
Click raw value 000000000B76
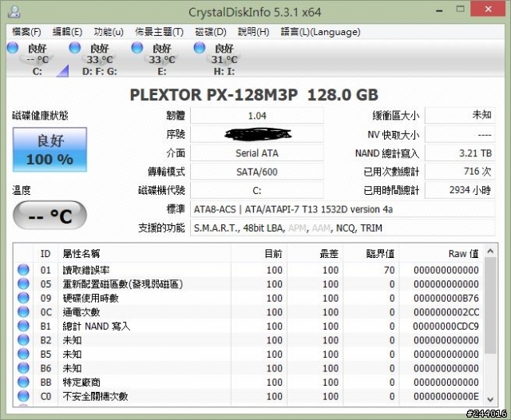coord(446,298)
